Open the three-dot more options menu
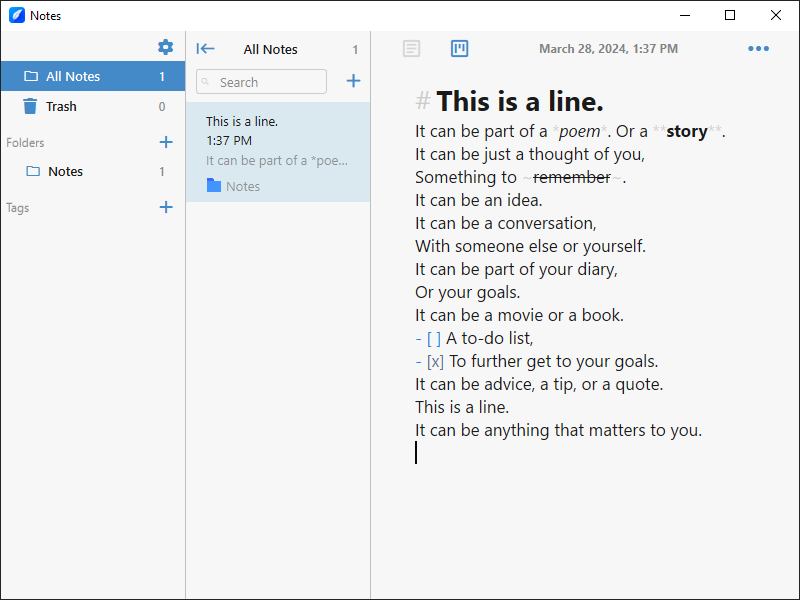Screen dimensions: 800x600 759,49
